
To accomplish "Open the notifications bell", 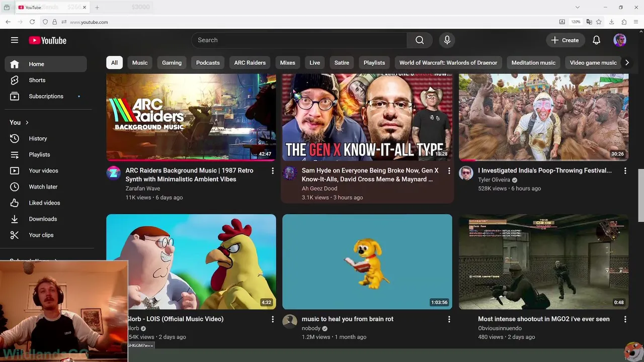I will pos(596,40).
